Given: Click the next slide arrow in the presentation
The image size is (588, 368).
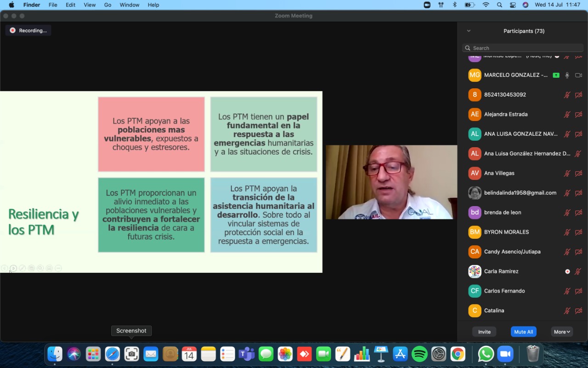Looking at the screenshot, I should click(13, 268).
